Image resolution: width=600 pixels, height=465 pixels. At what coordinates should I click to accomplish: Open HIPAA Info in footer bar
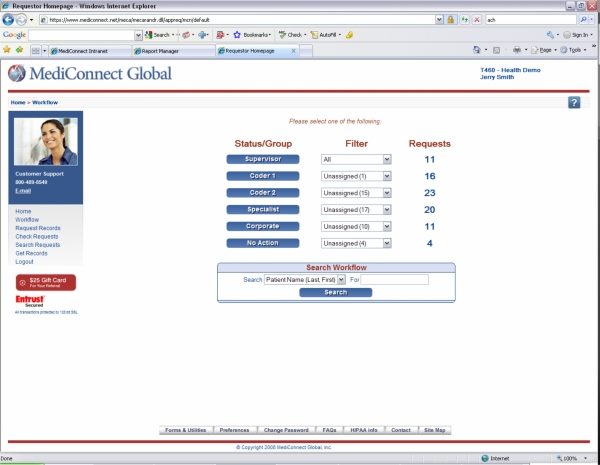point(364,430)
